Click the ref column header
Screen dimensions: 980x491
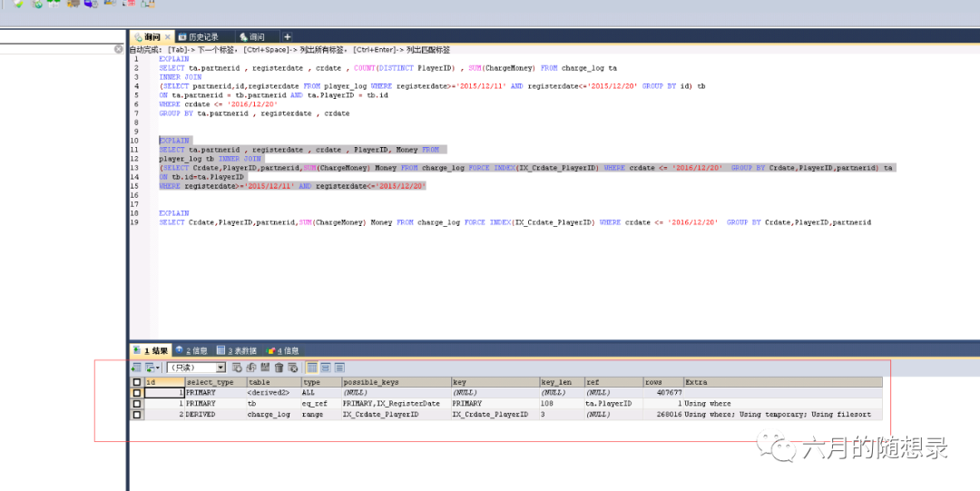coord(613,382)
